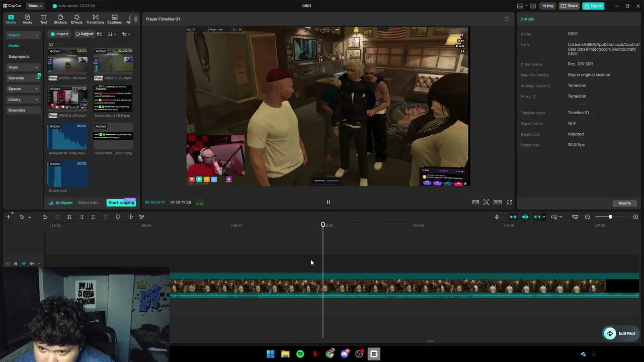Click the preview zoom-to-fit icon

point(487,202)
